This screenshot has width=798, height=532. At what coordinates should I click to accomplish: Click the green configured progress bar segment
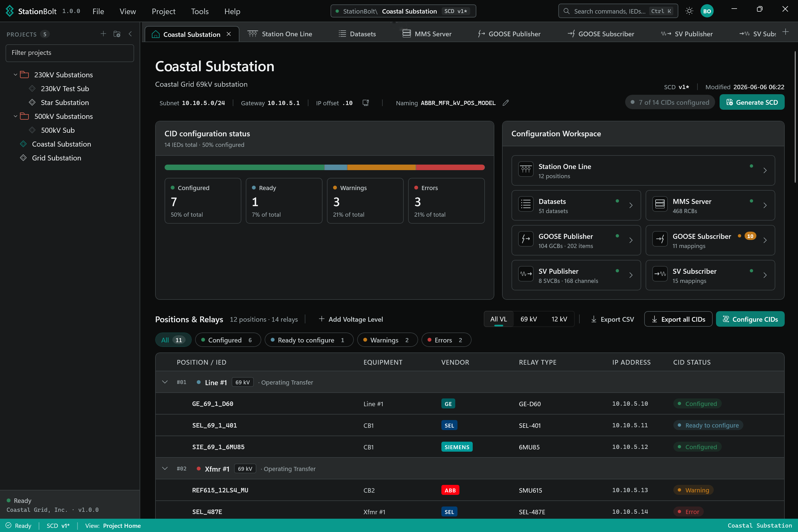tap(244, 167)
